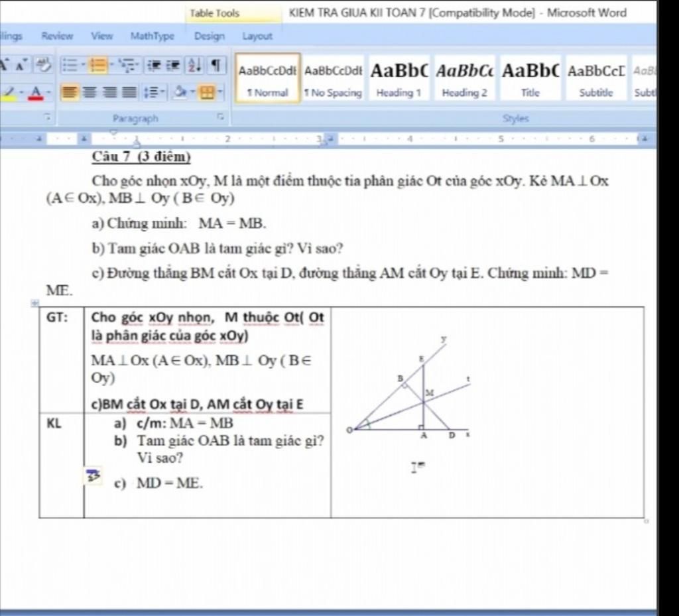The height and width of the screenshot is (616, 679).
Task: Click the heading 'Câu 7 (3 điểm)'
Action: 141,156
